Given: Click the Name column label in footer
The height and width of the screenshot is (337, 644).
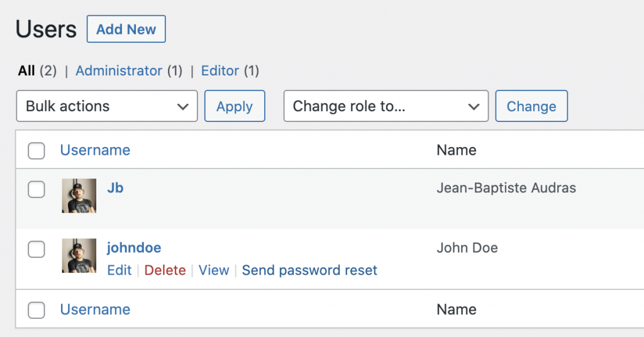Looking at the screenshot, I should tap(457, 309).
